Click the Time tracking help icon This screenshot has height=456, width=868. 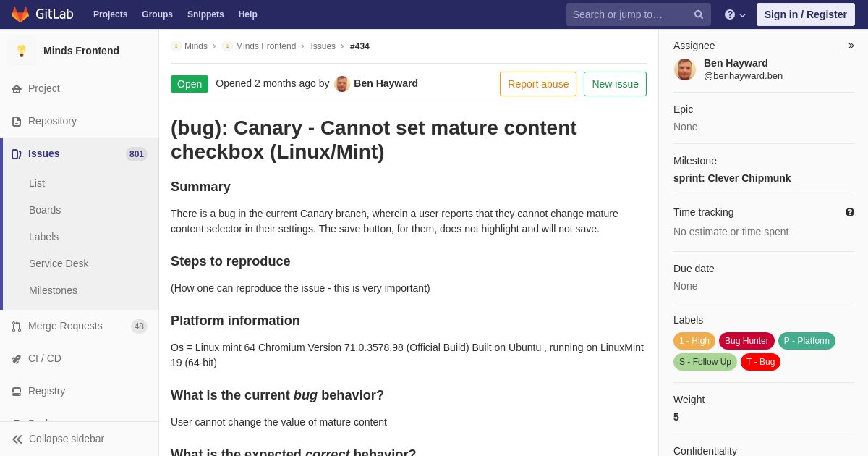point(850,212)
